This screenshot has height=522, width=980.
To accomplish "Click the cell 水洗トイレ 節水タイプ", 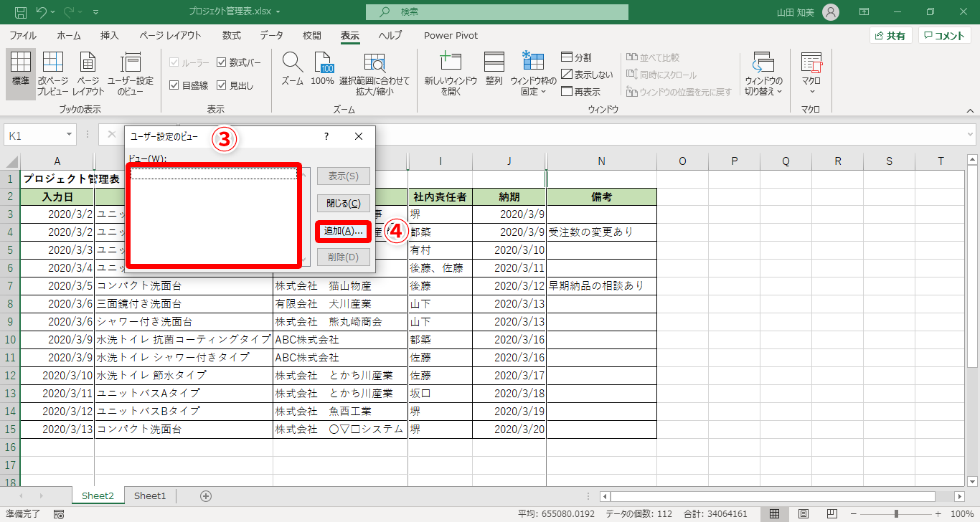I will click(184, 375).
